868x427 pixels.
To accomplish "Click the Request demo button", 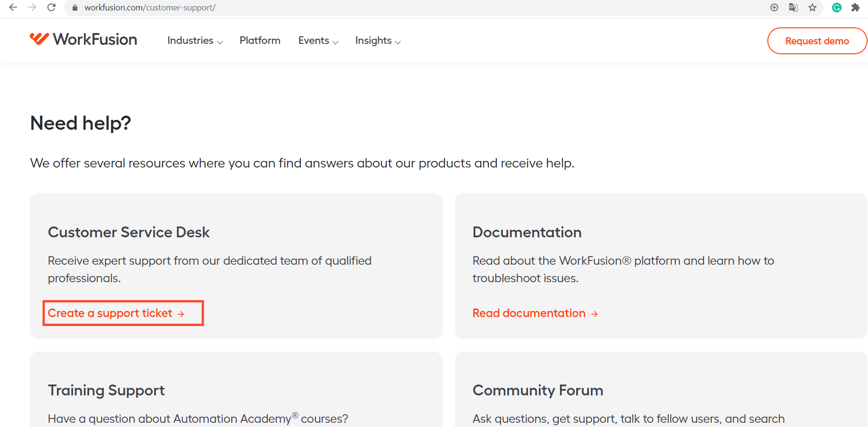I will tap(817, 41).
